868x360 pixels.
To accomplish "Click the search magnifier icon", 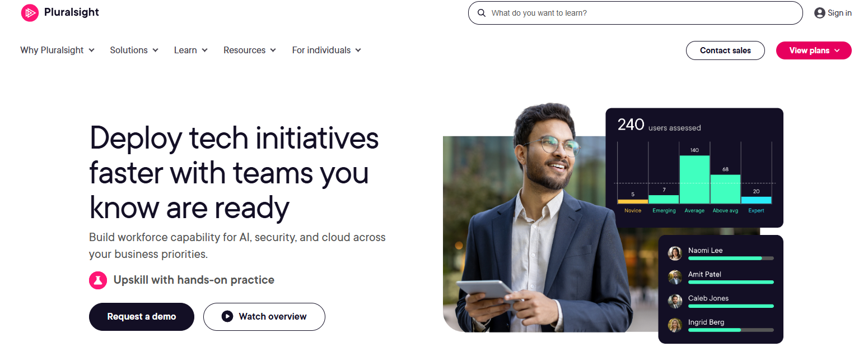I will (x=482, y=13).
